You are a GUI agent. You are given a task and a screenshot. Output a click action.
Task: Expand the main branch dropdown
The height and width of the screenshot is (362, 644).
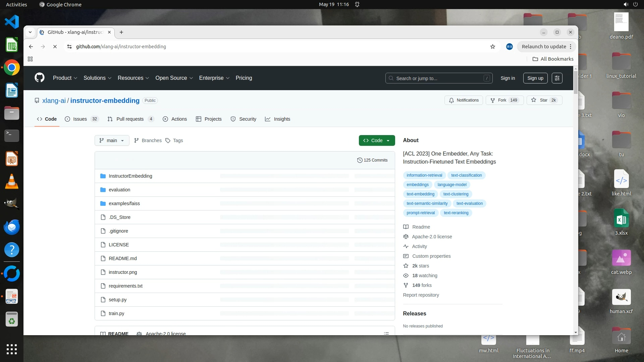(112, 140)
